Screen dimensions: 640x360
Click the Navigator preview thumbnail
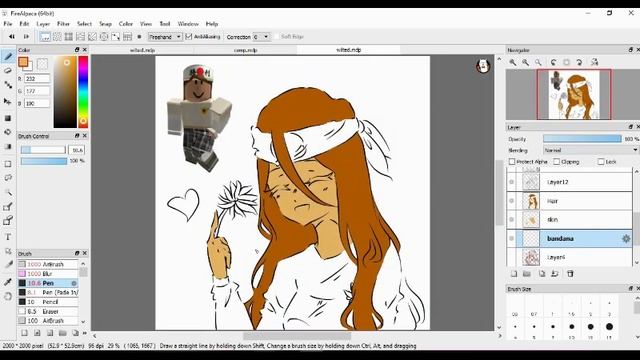574,94
